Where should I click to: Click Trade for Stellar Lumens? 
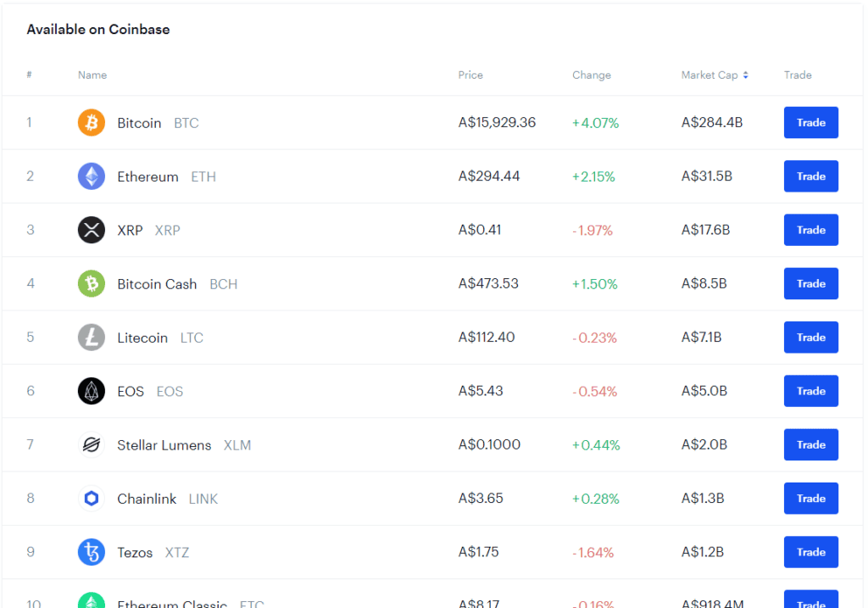(x=811, y=444)
